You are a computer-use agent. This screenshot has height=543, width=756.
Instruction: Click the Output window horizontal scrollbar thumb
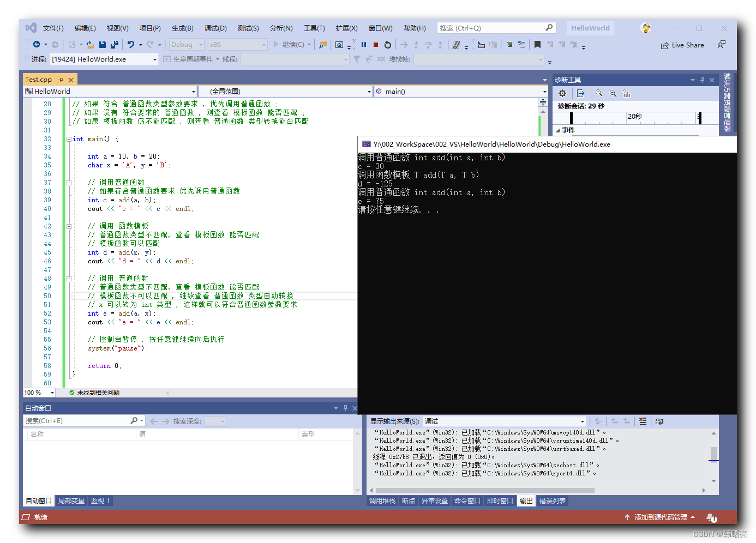pos(484,490)
